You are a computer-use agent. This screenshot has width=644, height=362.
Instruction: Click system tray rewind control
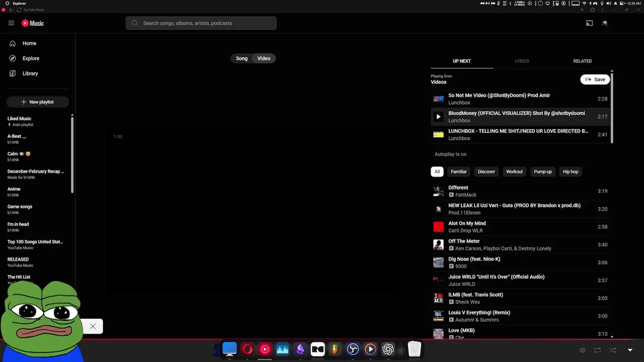coord(482,3)
